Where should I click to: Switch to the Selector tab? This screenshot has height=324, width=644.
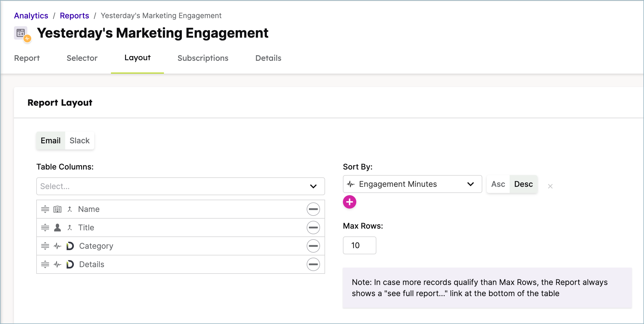coord(82,58)
